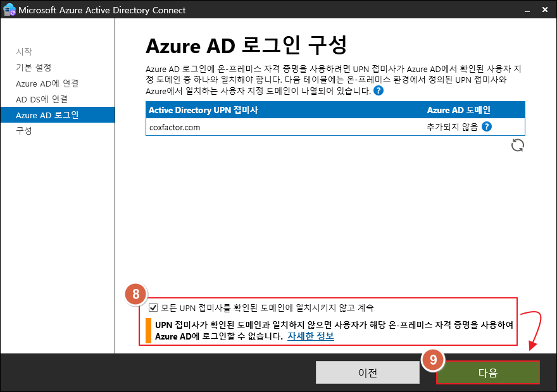
Task: Minimize the Azure AD Connect window
Action: (x=527, y=10)
